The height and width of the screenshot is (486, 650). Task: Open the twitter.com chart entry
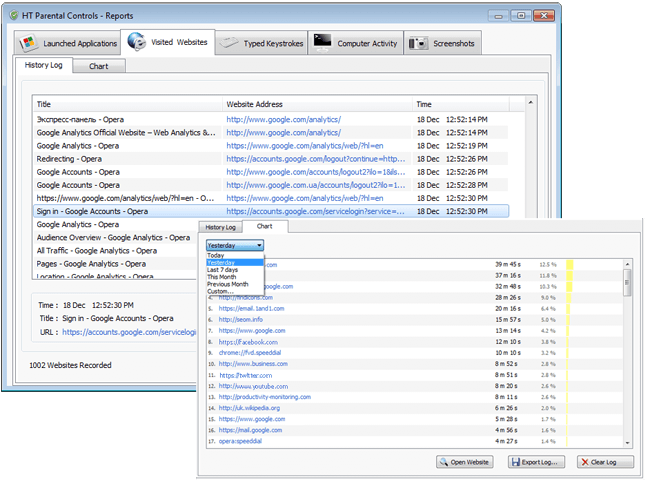pyautogui.click(x=245, y=375)
